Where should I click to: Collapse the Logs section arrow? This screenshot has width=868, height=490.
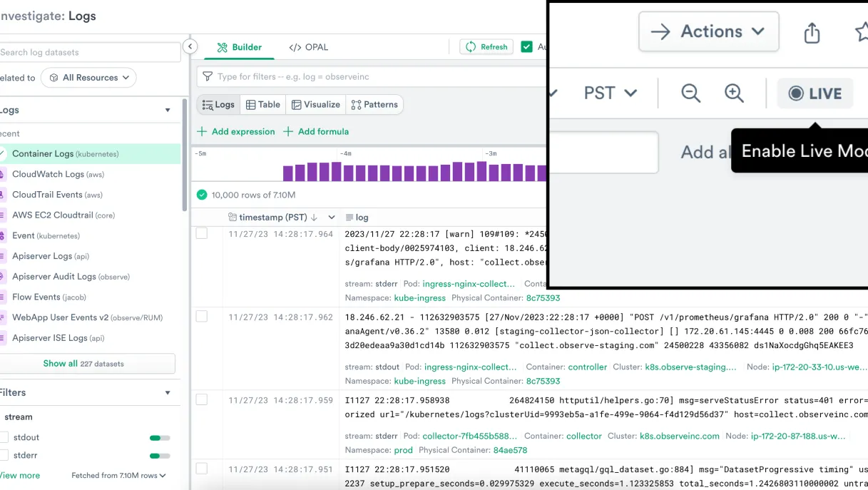[168, 111]
